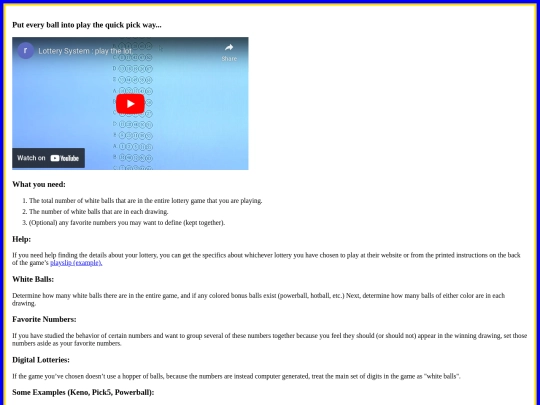Play the embedded YouTube video
Screen dimensions: 540x405
click(130, 104)
